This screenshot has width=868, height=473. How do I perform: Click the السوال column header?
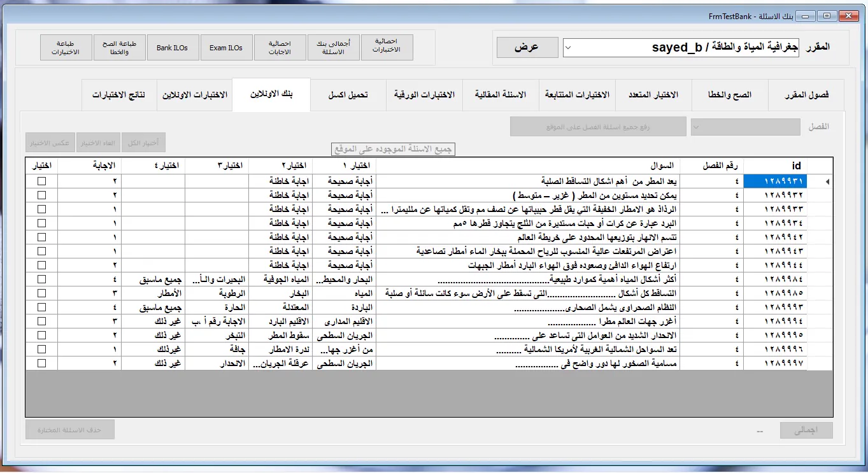(x=529, y=166)
